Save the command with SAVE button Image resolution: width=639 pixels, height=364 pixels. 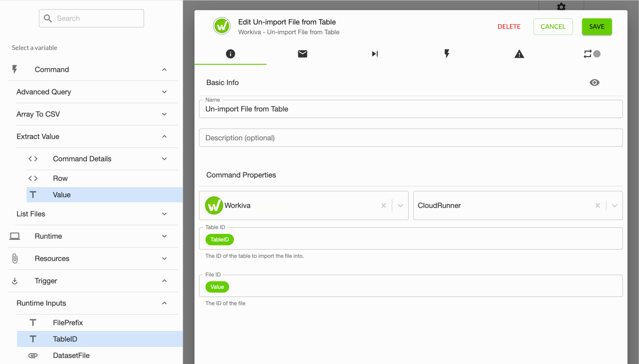(x=597, y=26)
